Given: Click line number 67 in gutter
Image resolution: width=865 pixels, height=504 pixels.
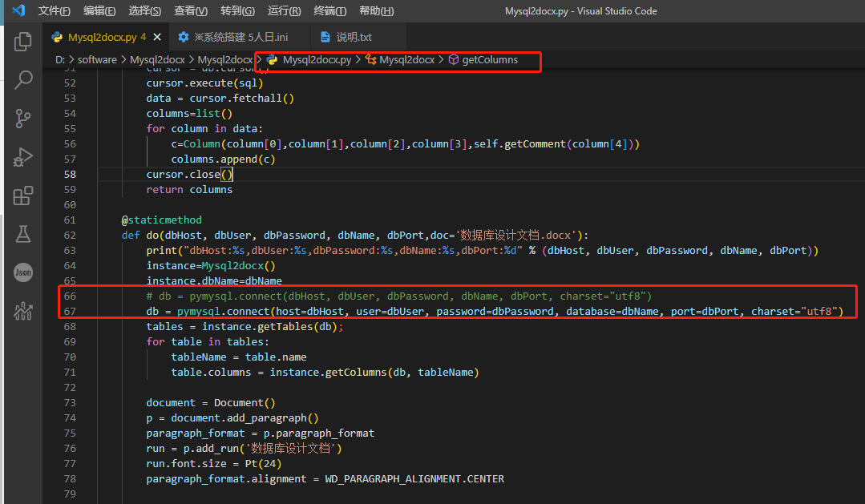Looking at the screenshot, I should 70,311.
